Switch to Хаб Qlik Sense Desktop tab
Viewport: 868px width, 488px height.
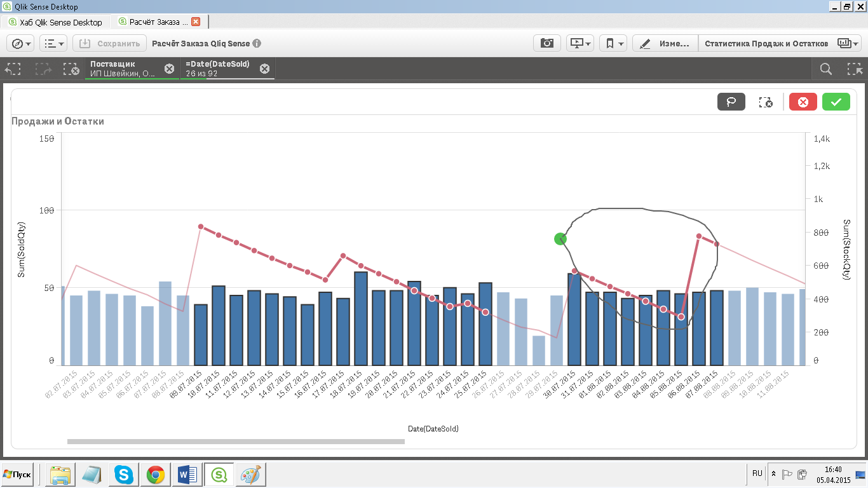[x=56, y=22]
